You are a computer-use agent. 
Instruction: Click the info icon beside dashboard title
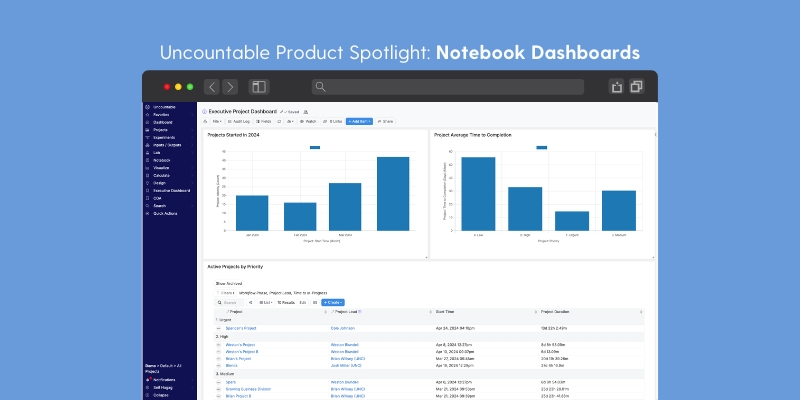tap(205, 111)
